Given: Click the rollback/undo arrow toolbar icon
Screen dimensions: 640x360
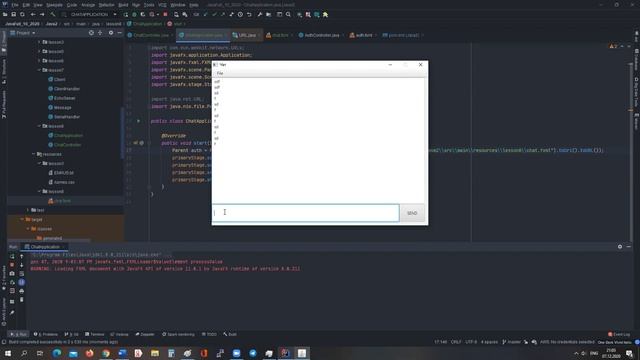Looking at the screenshot, I should point(249,14).
